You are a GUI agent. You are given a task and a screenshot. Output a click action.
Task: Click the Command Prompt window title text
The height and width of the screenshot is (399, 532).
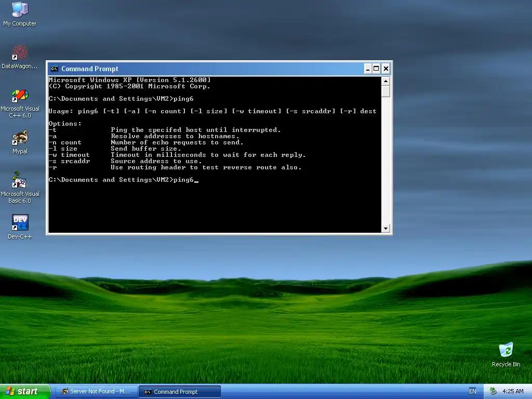90,69
